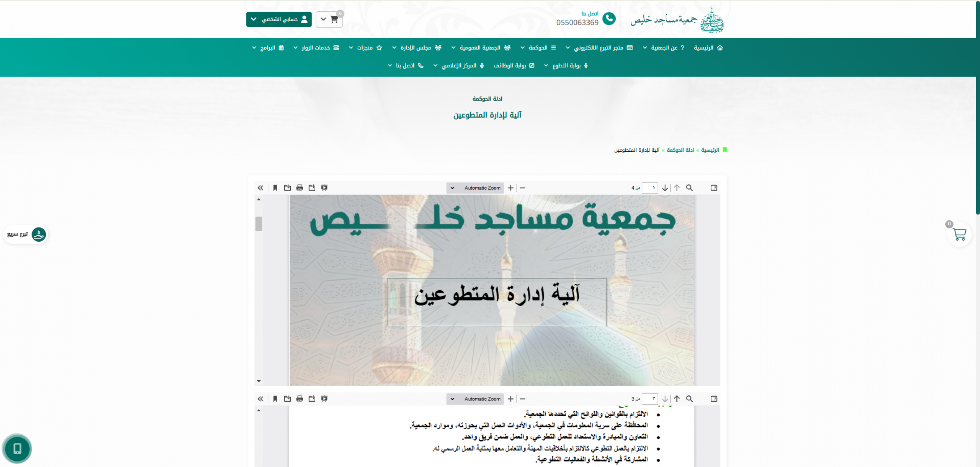Click the ادلة الحوكمة breadcrumb link
This screenshot has height=467, width=980.
680,150
